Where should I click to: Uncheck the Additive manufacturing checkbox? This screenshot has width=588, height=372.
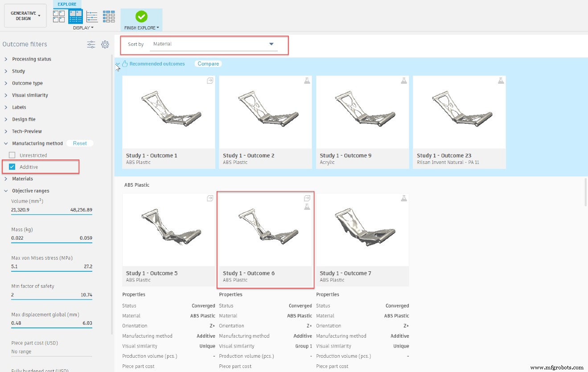click(12, 167)
